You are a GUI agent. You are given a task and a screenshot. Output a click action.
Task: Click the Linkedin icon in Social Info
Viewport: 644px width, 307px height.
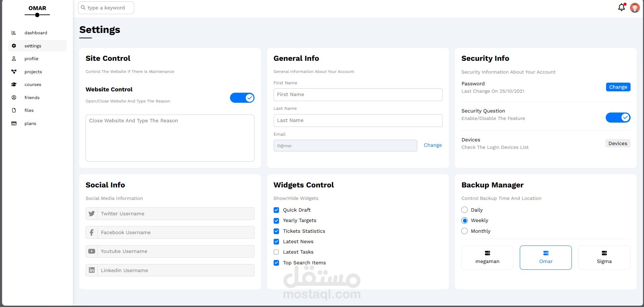(92, 270)
